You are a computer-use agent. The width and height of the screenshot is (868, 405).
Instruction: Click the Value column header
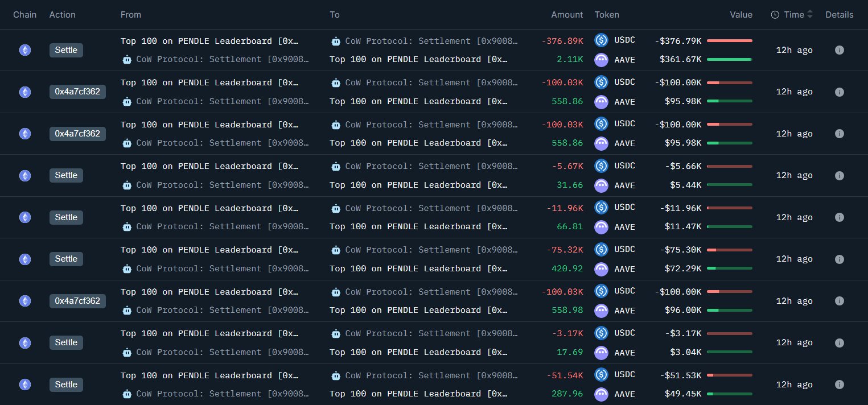[x=741, y=15]
